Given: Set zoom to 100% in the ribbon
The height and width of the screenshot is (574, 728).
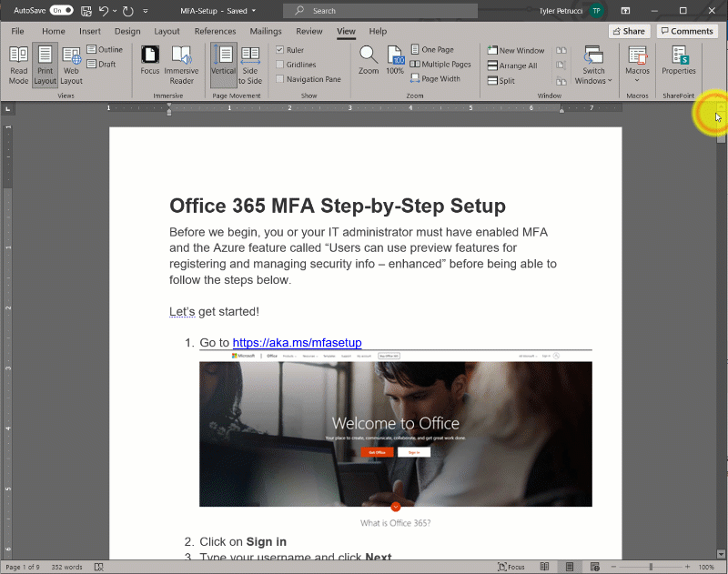Looking at the screenshot, I should 395,59.
